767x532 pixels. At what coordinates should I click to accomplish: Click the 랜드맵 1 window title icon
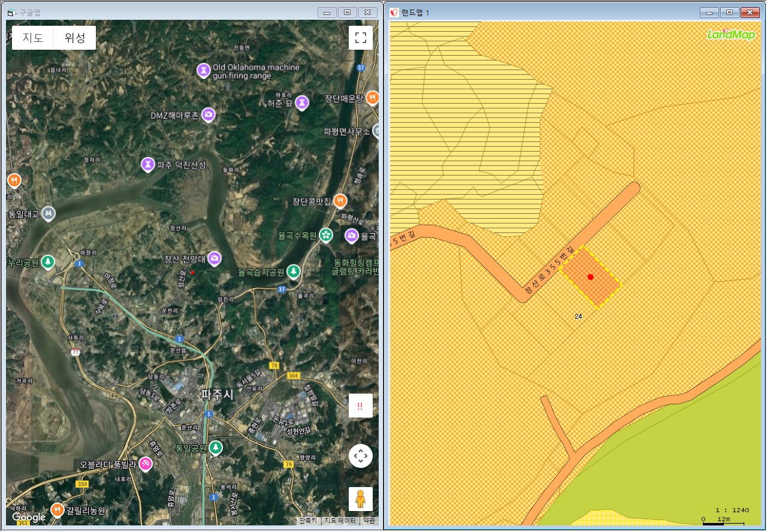(x=394, y=13)
